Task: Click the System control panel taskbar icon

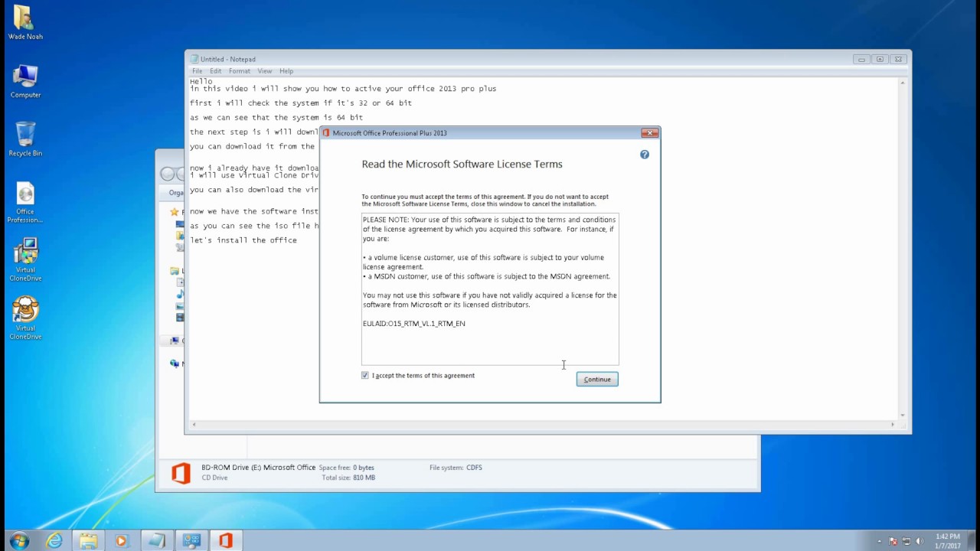Action: click(191, 540)
